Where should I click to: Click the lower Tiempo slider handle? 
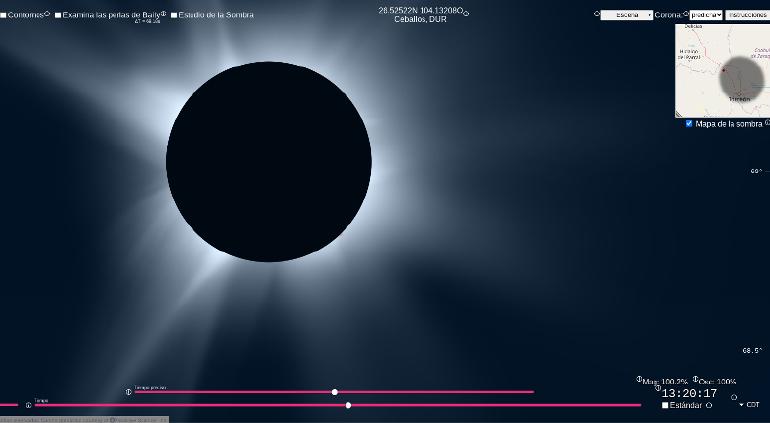click(348, 405)
